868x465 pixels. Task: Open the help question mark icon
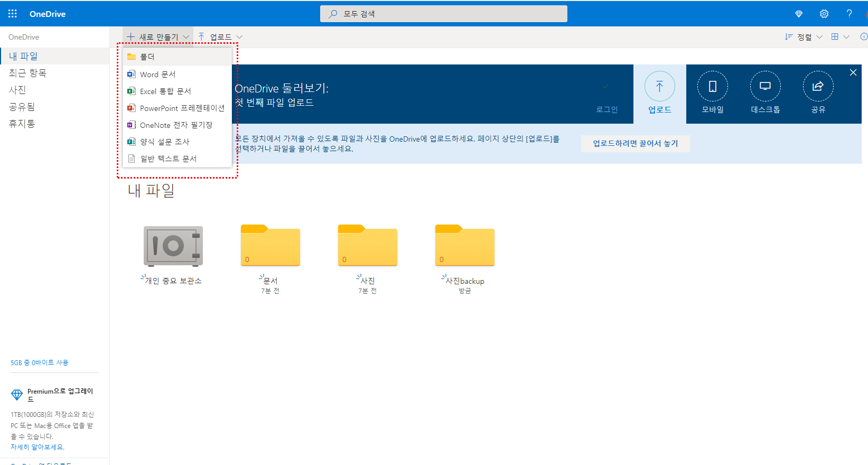850,14
